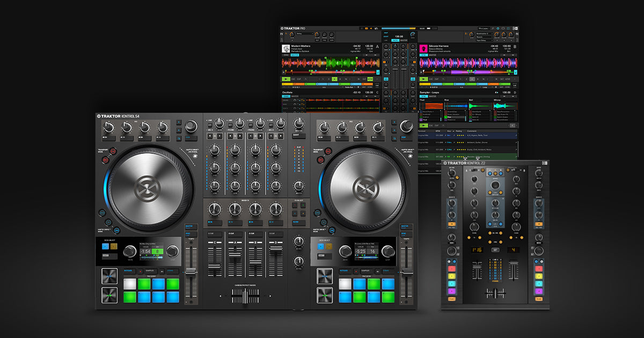Viewport: 644px width, 338px height.
Task: Click the orange controller indicator in header
Action: coord(366,28)
